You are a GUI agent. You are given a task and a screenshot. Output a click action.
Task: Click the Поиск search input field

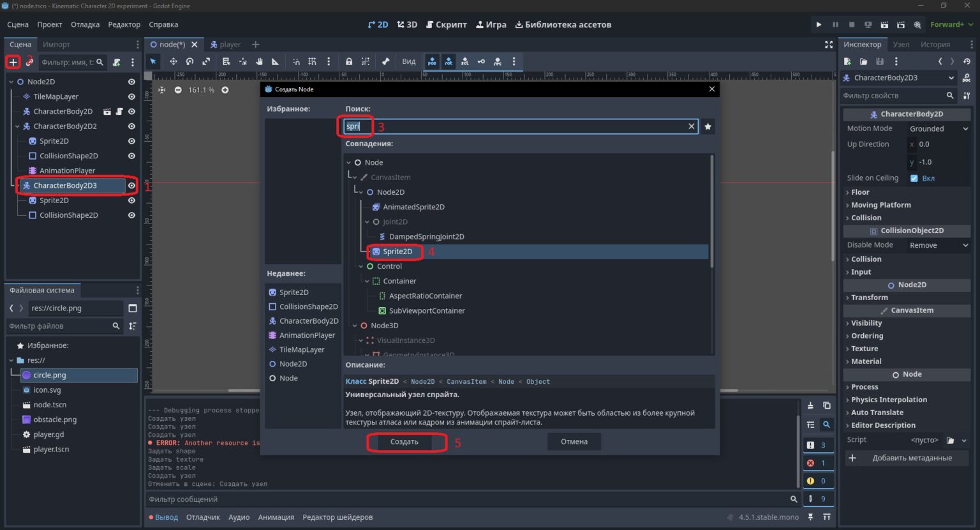pyautogui.click(x=521, y=126)
